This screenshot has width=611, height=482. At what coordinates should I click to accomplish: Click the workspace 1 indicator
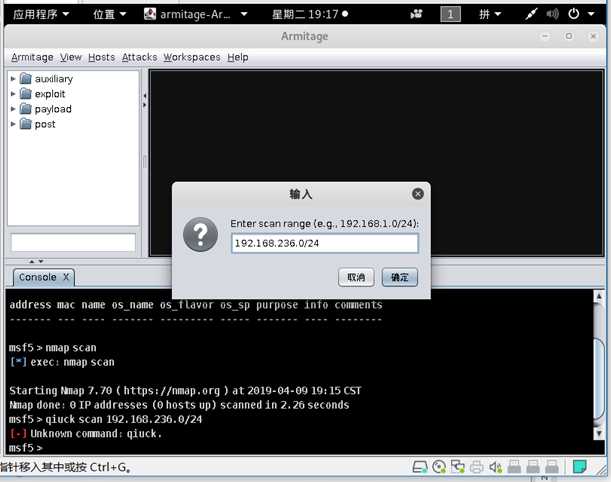click(x=450, y=14)
